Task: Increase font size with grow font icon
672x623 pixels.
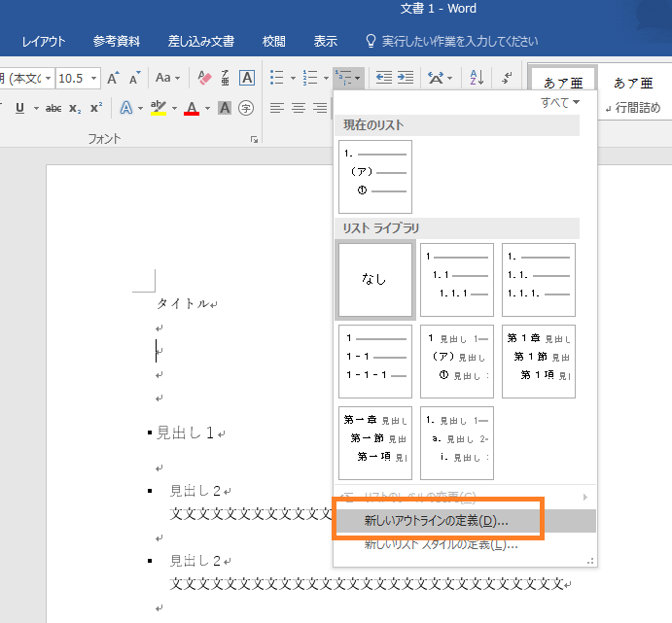Action: 113,78
